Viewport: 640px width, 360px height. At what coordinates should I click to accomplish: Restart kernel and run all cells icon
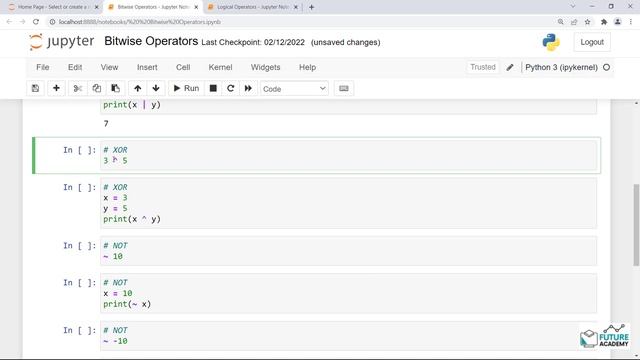[248, 89]
